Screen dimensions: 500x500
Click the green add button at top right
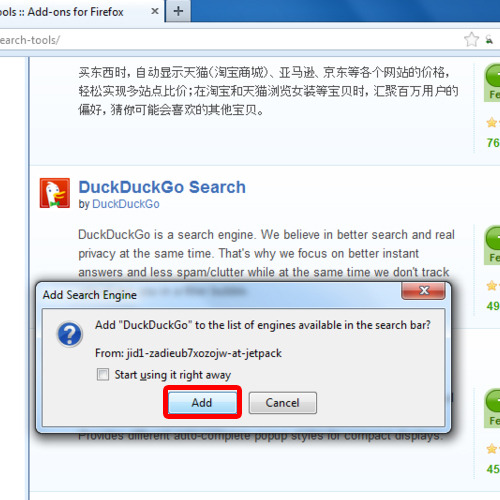pyautogui.click(x=494, y=75)
